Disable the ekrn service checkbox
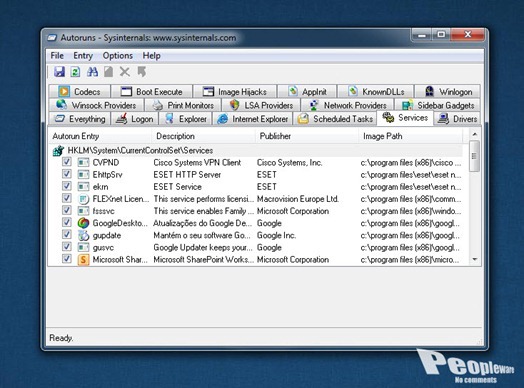The height and width of the screenshot is (388, 524). pos(67,186)
